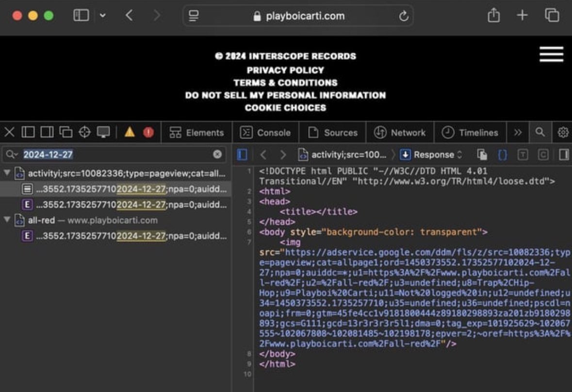The image size is (572, 392).
Task: Click the search field containing 2024-12-27
Action: [x=114, y=155]
